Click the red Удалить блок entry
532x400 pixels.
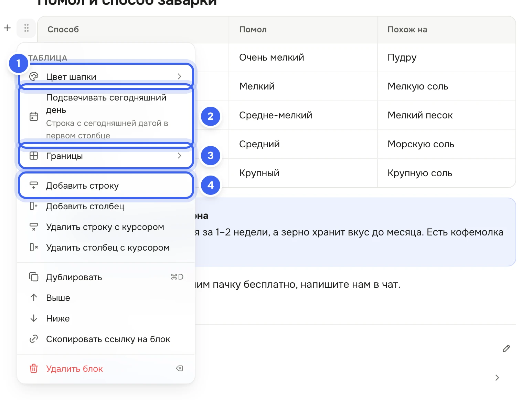pos(106,369)
